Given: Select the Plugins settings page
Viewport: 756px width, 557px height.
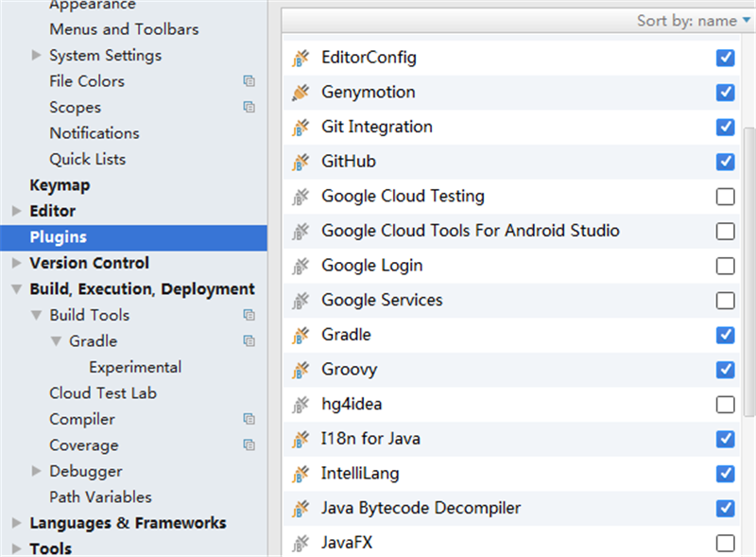Looking at the screenshot, I should pos(133,237).
